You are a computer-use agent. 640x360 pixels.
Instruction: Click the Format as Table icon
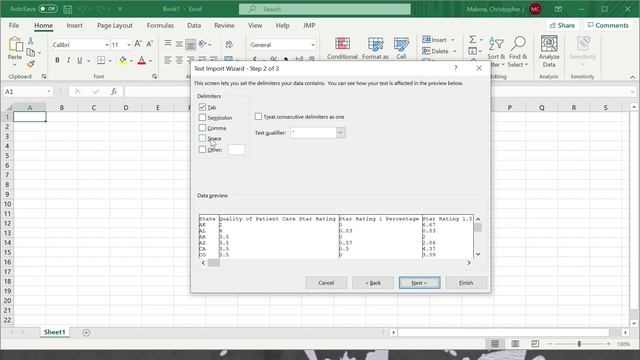point(375,44)
